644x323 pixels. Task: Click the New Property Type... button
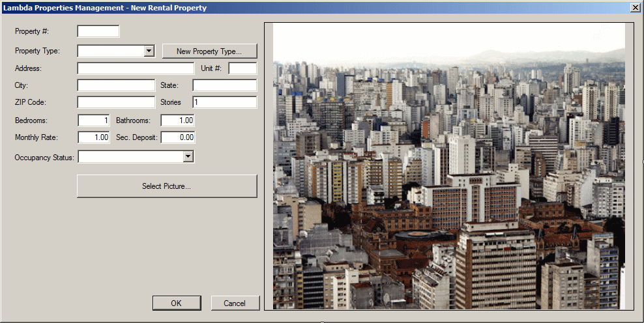209,51
